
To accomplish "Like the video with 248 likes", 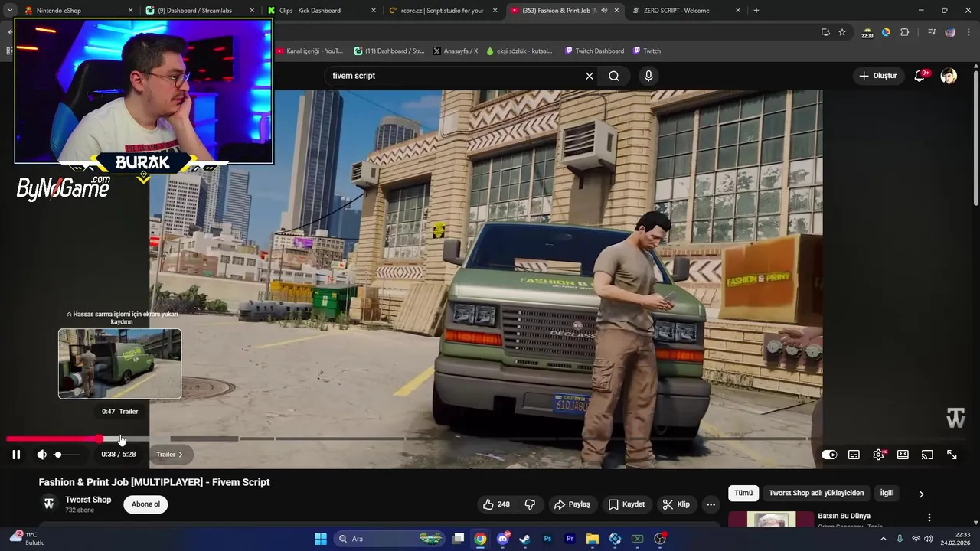I will [x=496, y=504].
